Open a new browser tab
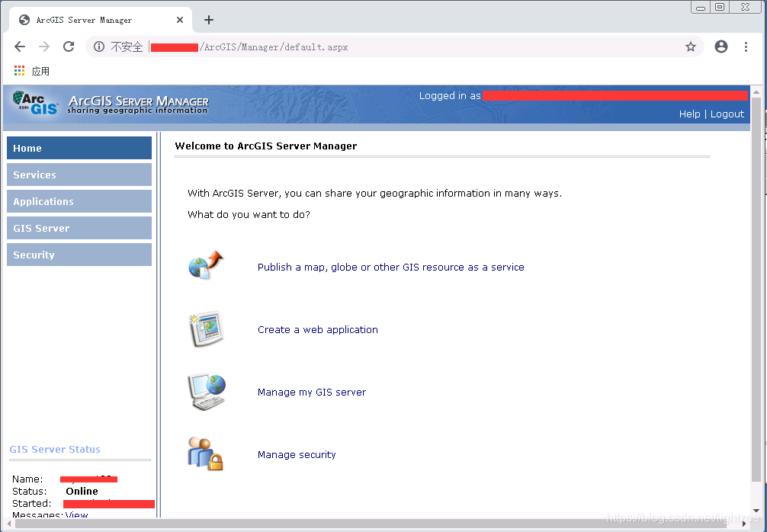Viewport: 767px width, 532px height. [209, 20]
